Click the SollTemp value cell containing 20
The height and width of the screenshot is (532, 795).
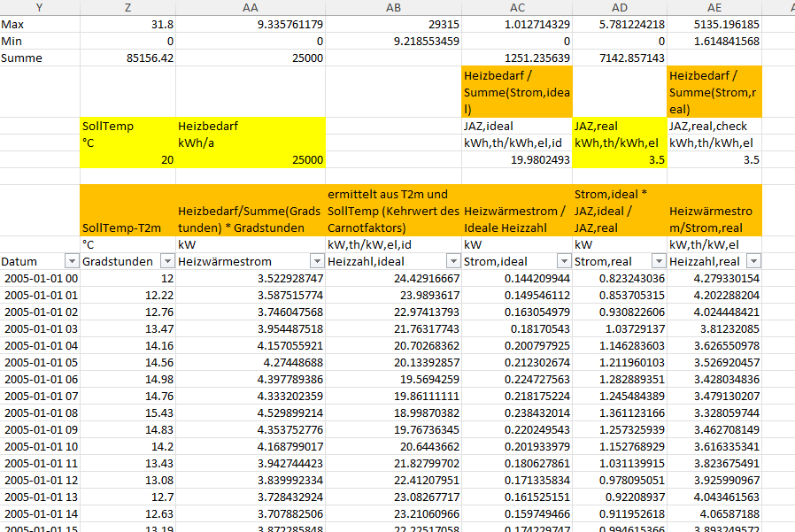[x=127, y=160]
